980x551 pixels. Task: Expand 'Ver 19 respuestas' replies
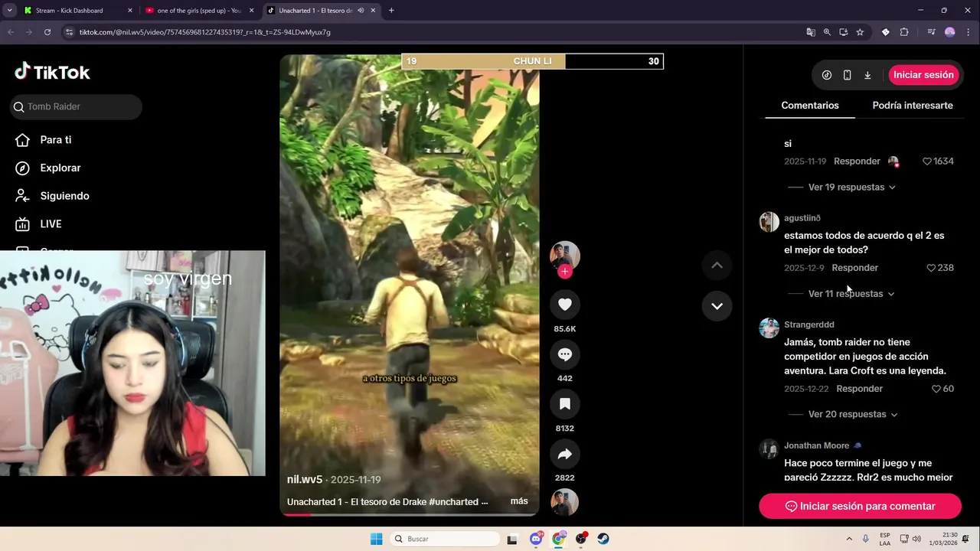851,187
